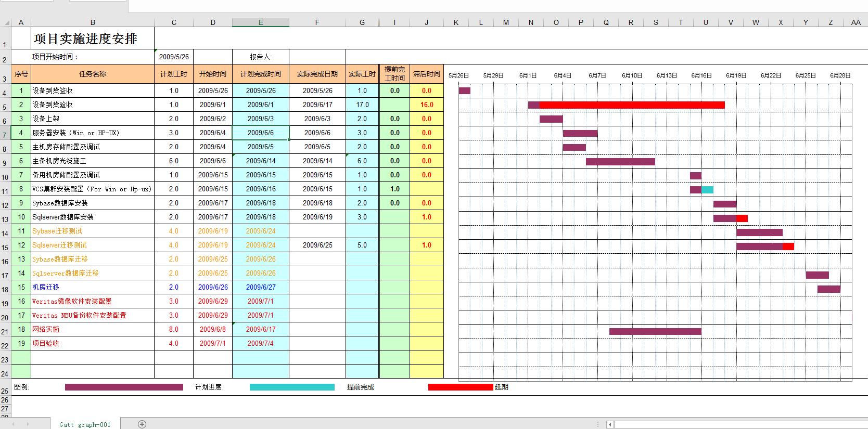Select row 7 header
The image size is (868, 429).
pos(5,135)
